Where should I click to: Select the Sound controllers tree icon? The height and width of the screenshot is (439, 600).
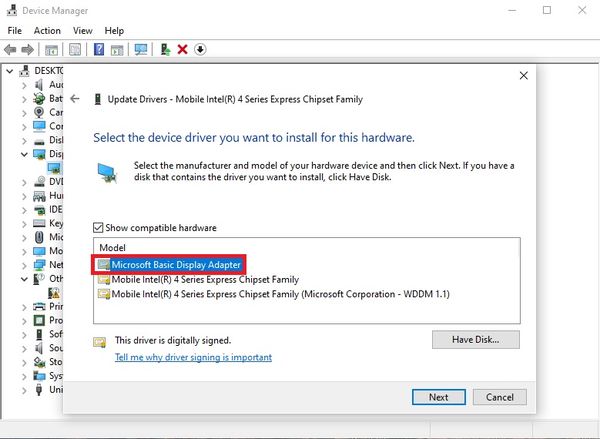39,348
